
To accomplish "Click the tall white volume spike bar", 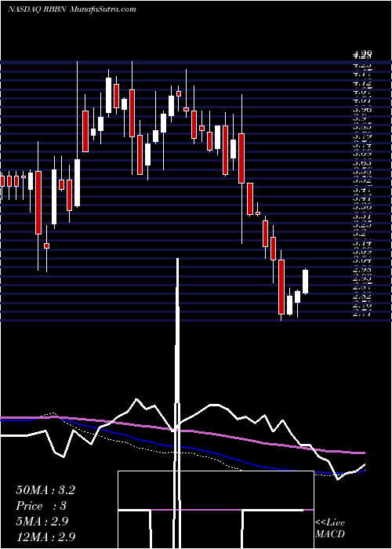I will pos(177,402).
